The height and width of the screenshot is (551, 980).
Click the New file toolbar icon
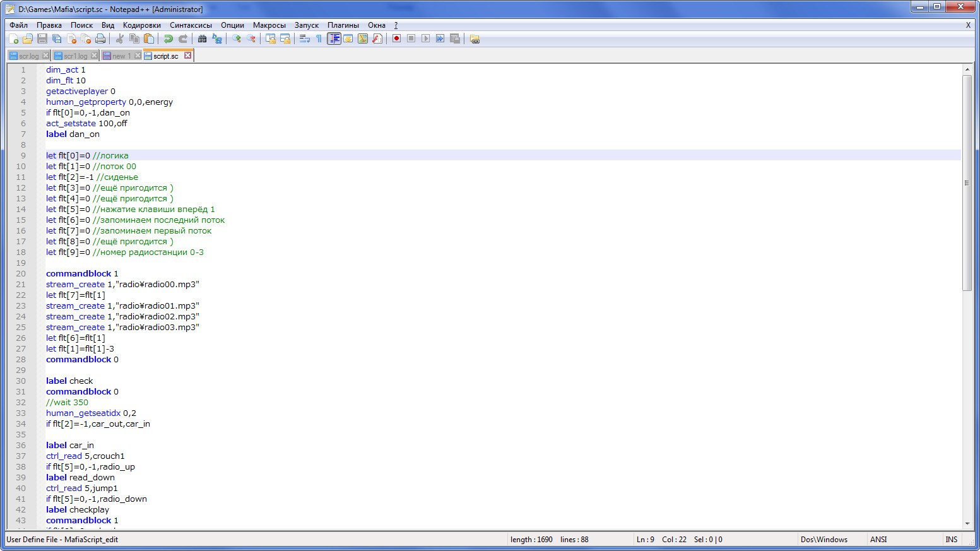click(13, 39)
